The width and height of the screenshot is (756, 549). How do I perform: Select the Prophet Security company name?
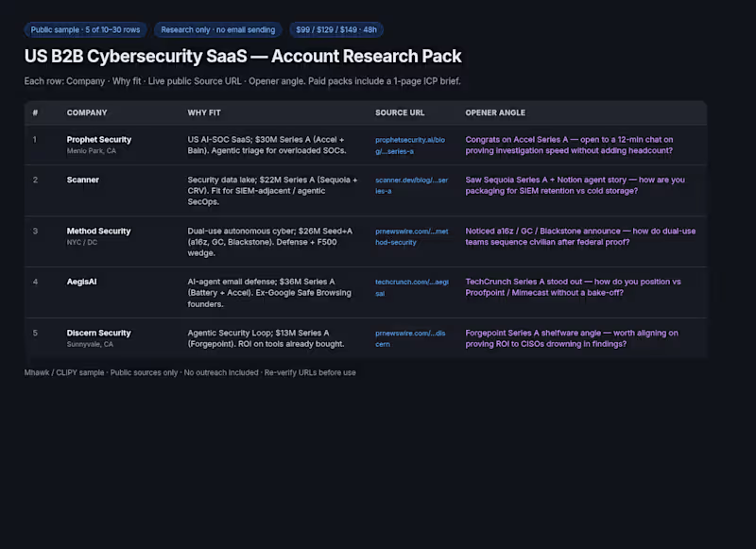pos(99,139)
